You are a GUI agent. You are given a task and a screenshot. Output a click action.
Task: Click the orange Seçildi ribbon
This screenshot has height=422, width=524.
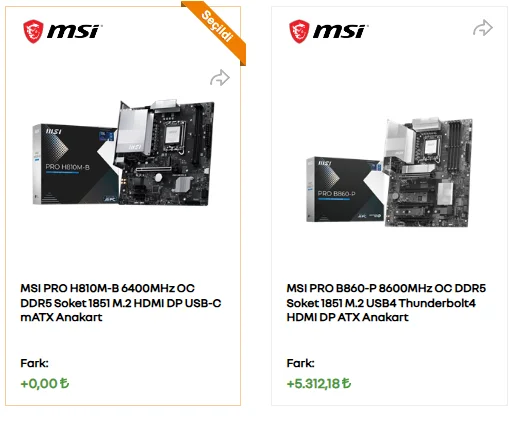click(217, 28)
